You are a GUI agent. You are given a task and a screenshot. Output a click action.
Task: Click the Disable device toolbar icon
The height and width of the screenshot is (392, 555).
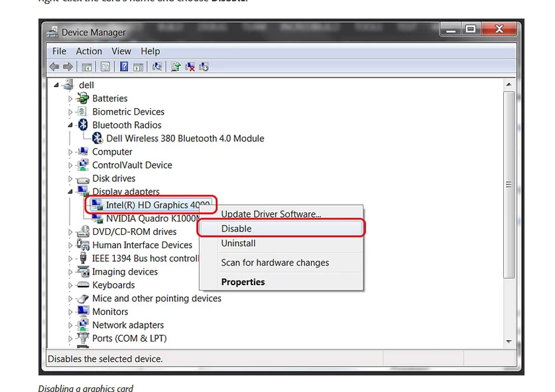(204, 66)
